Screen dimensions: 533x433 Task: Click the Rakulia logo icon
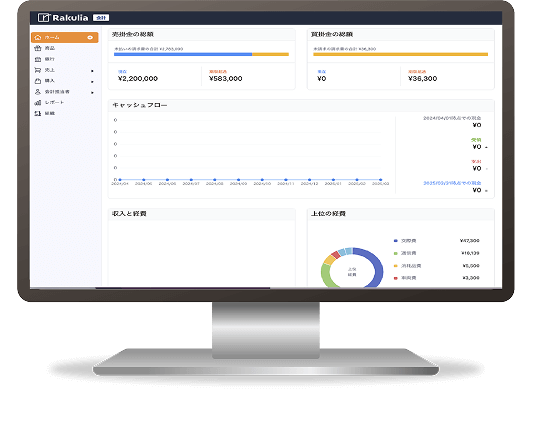tap(44, 18)
